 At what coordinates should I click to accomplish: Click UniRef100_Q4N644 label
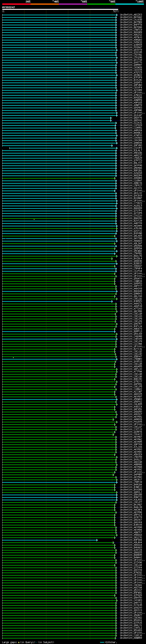point(131,143)
